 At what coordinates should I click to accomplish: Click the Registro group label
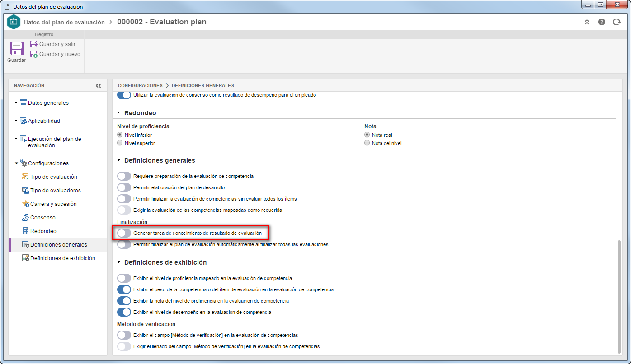44,34
